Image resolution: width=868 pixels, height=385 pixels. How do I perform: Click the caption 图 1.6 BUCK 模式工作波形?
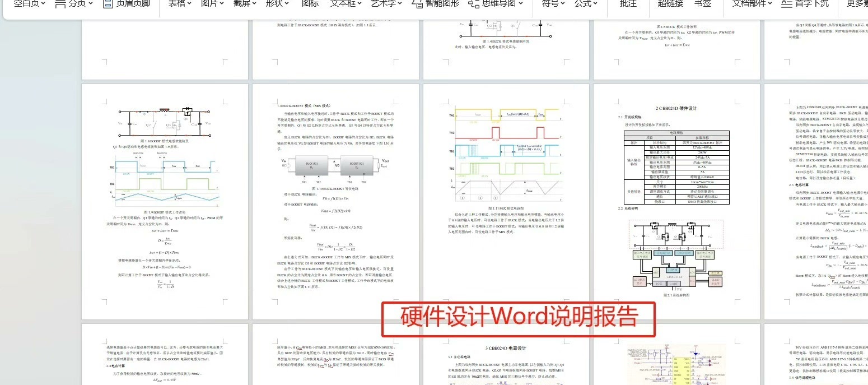click(678, 27)
